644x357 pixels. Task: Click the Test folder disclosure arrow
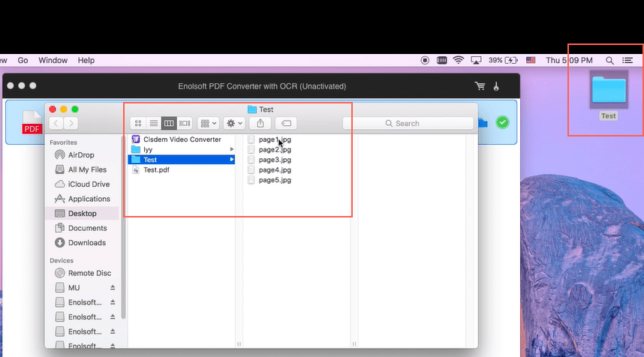(x=232, y=160)
